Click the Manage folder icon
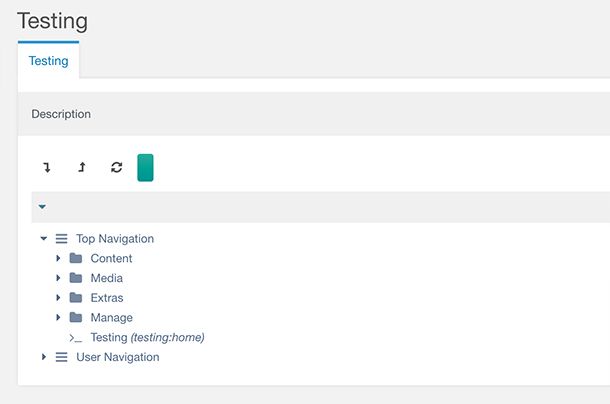610x404 pixels. pos(76,318)
